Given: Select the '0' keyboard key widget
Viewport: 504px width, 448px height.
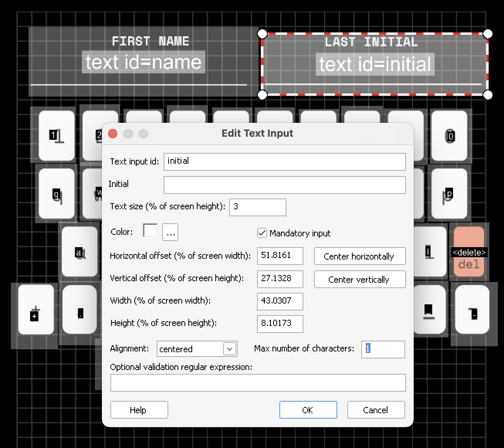Looking at the screenshot, I should [x=449, y=136].
